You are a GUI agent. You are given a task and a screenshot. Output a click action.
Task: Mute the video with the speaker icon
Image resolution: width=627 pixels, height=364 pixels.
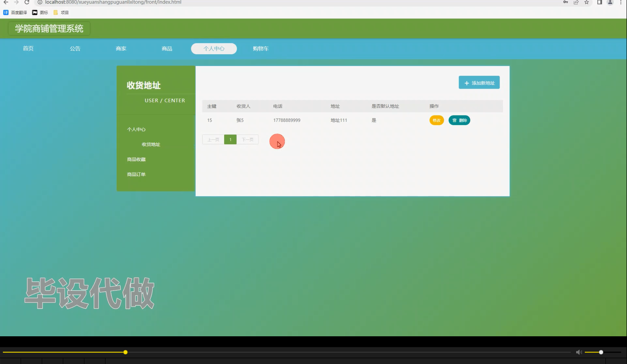pyautogui.click(x=578, y=352)
